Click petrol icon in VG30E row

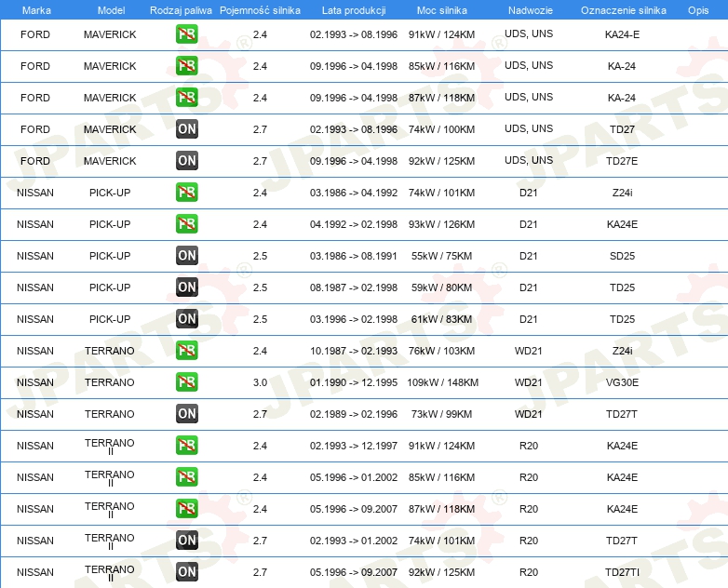click(186, 382)
